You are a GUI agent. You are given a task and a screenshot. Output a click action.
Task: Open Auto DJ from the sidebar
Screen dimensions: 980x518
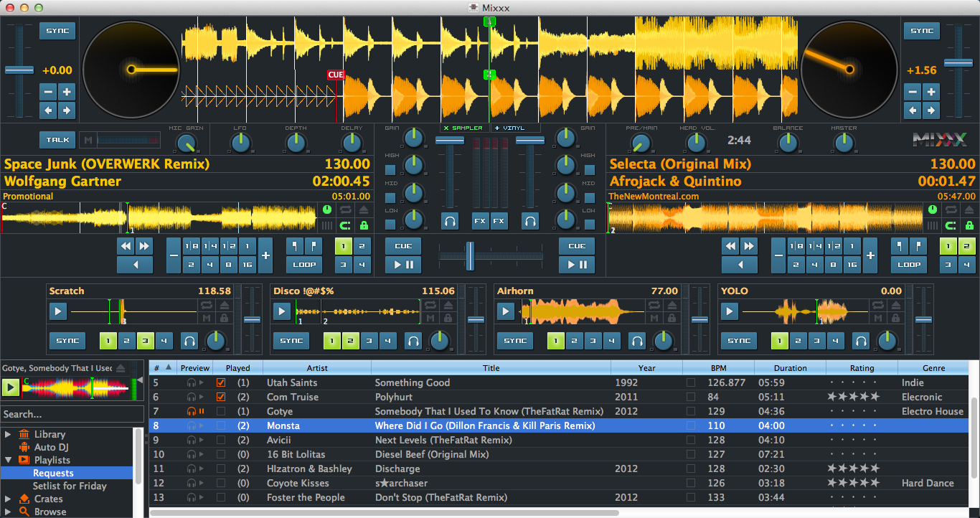tap(52, 447)
